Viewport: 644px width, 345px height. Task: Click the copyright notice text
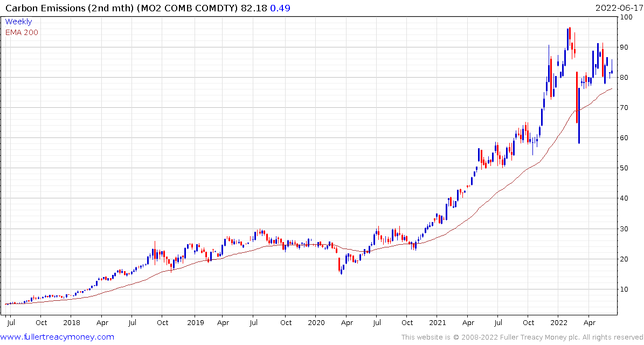point(522,337)
